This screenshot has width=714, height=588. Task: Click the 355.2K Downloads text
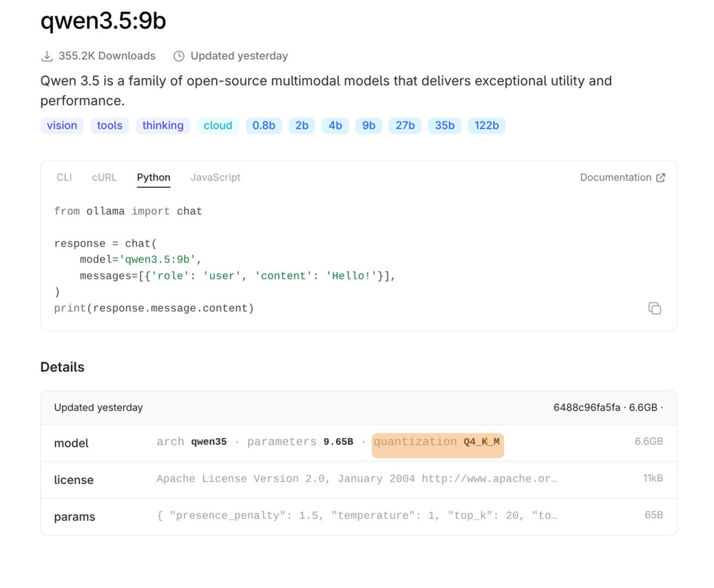coord(107,56)
